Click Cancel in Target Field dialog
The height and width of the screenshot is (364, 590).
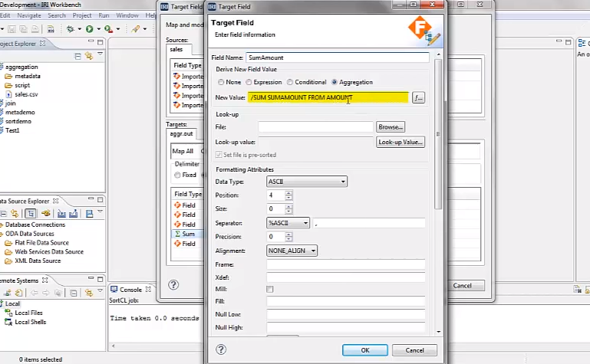414,350
